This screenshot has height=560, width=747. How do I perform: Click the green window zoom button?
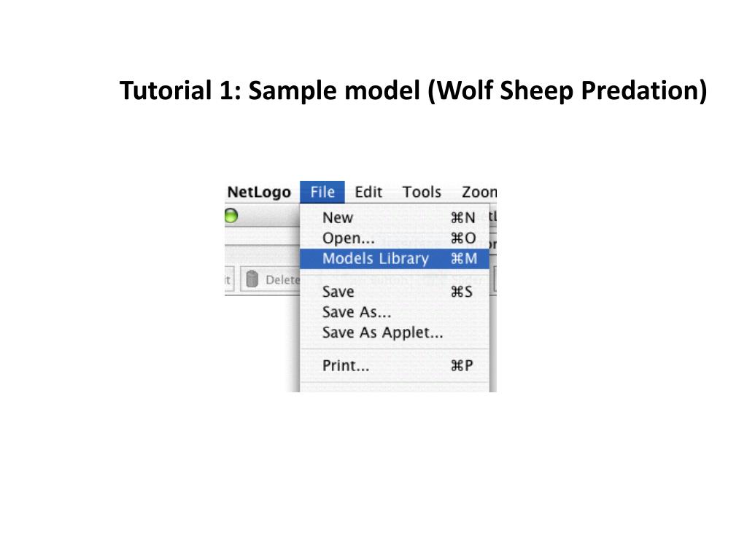pyautogui.click(x=231, y=216)
